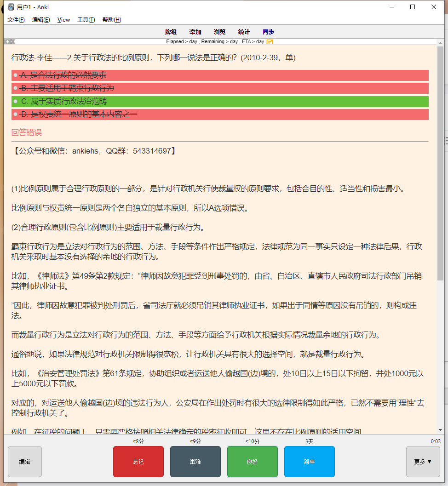Screen dimensions: 448x486
Task: Open the 更多 dropdown button
Action: (423, 462)
